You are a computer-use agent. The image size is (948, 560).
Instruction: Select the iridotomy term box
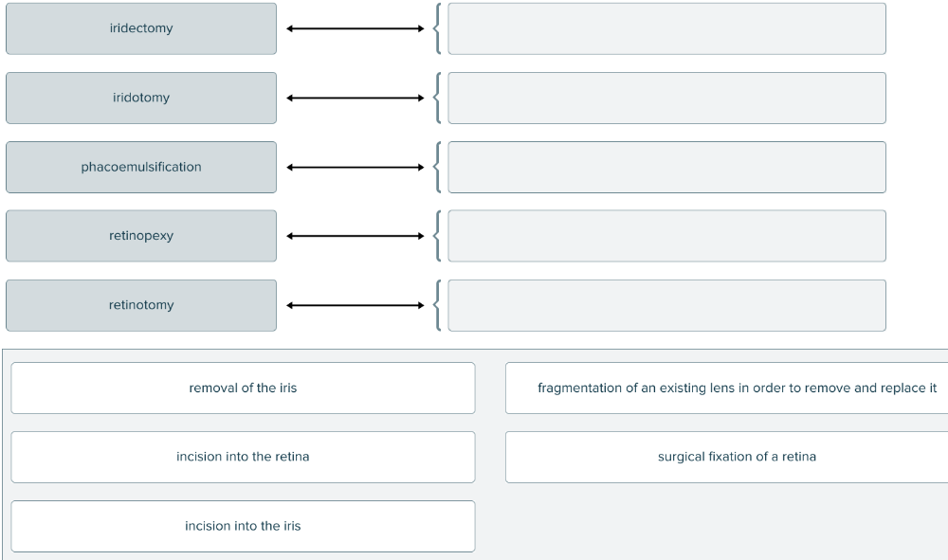[141, 98]
